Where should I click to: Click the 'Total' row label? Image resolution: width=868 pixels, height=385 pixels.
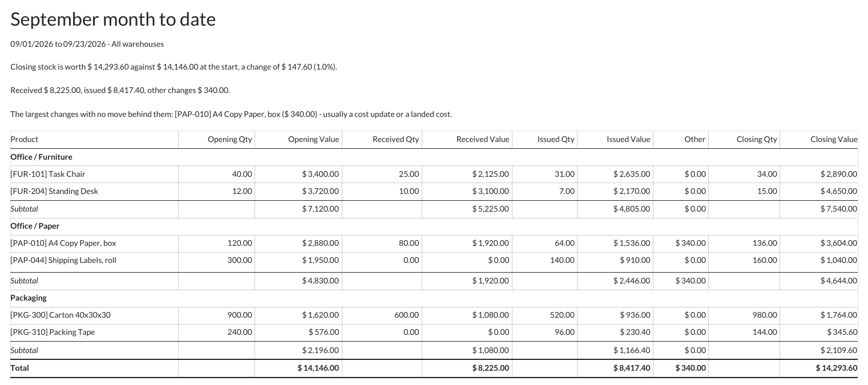(19, 368)
